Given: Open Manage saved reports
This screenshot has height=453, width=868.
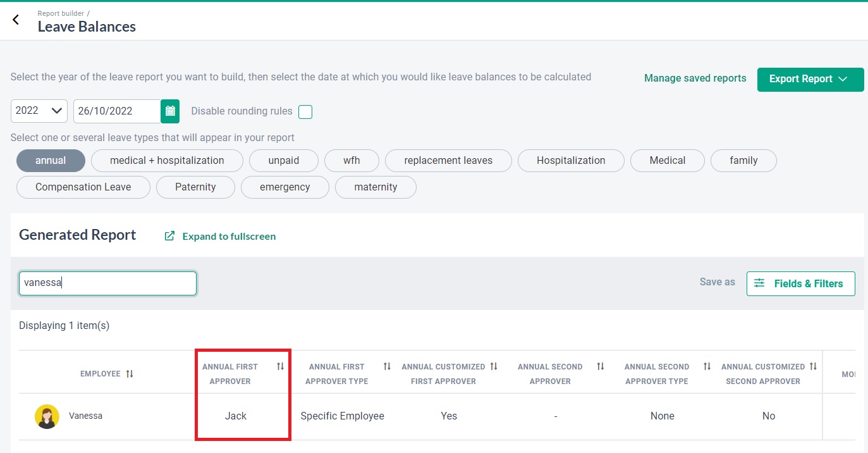Looking at the screenshot, I should coord(695,78).
